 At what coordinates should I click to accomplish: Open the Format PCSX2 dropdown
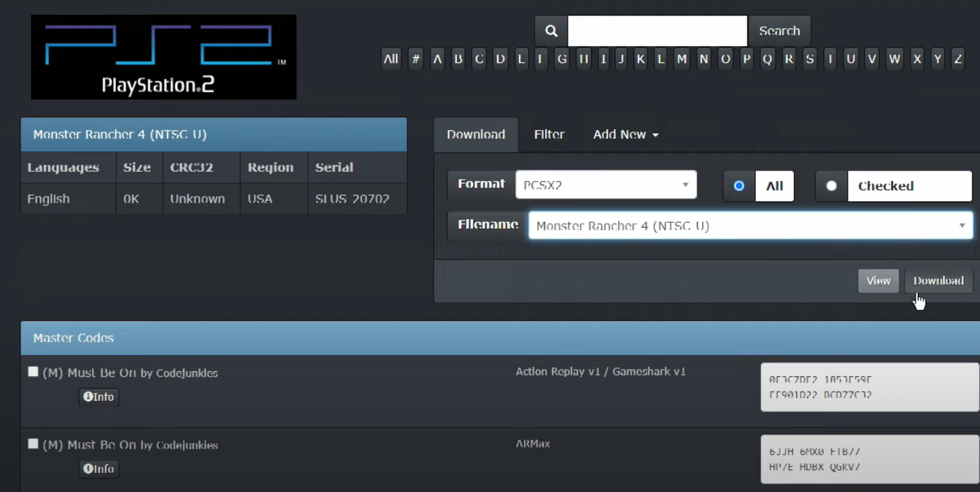pyautogui.click(x=606, y=185)
